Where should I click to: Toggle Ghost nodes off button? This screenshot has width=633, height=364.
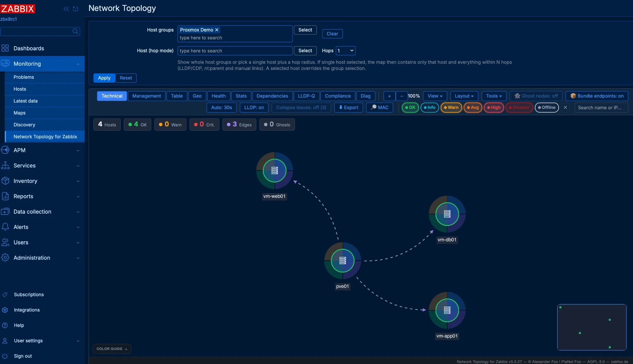[536, 96]
